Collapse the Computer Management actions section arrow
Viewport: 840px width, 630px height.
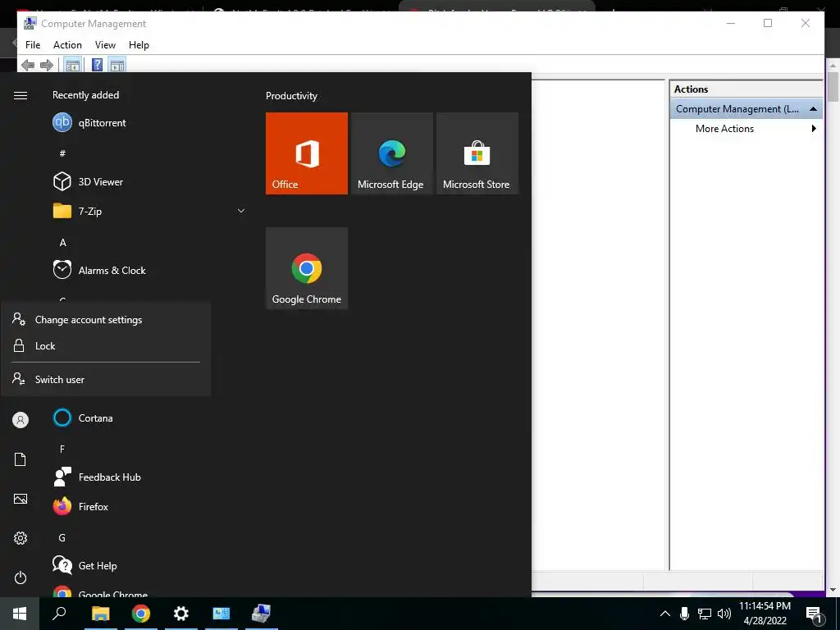pos(813,109)
